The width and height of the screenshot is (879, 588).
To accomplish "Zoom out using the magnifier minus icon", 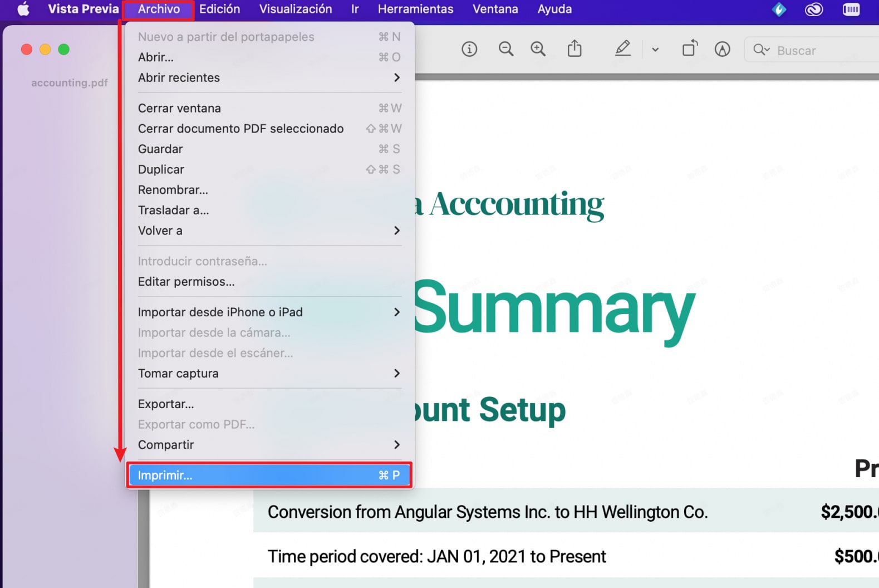I will coord(505,50).
